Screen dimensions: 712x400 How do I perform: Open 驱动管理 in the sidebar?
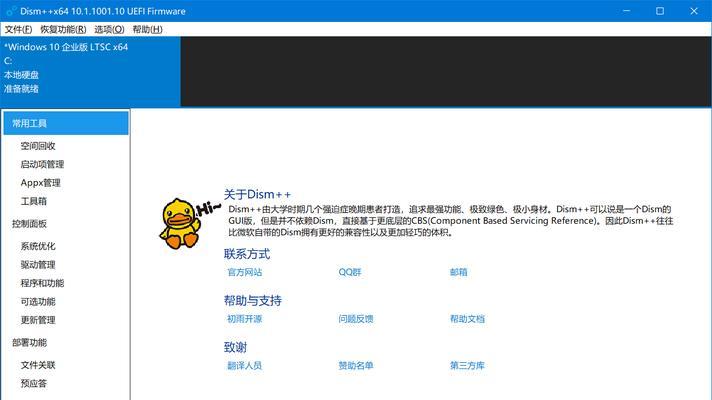click(x=38, y=265)
